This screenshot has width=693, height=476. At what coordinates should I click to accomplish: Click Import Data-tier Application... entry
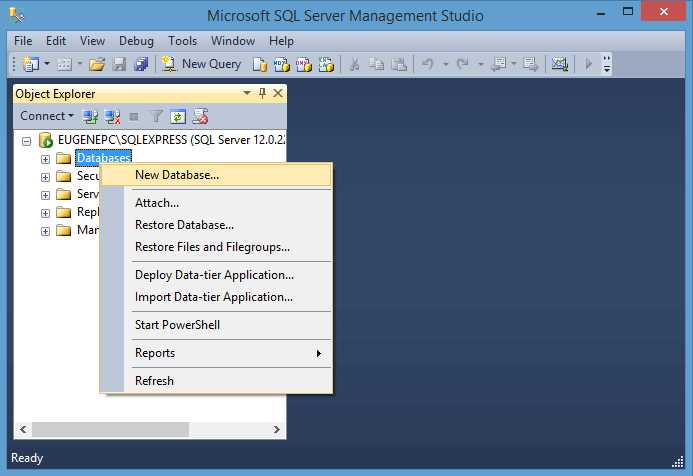click(214, 297)
